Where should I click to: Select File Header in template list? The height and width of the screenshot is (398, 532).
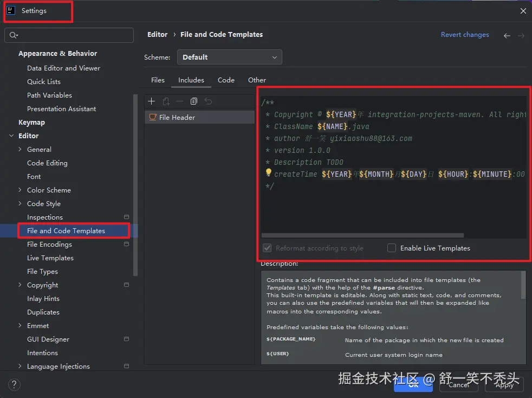point(199,117)
